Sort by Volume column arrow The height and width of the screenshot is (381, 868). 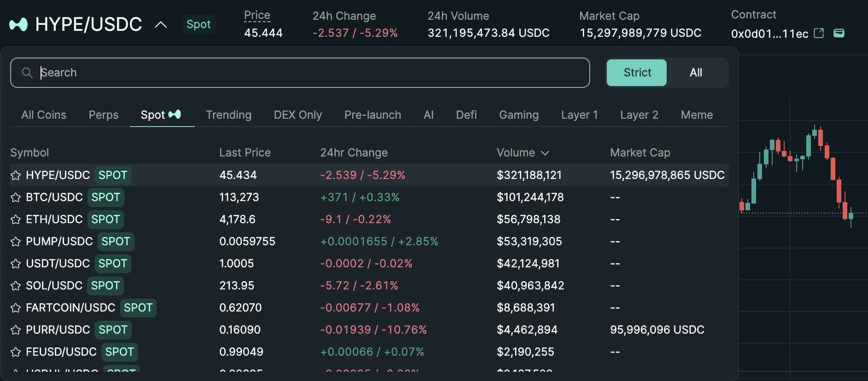pos(545,153)
